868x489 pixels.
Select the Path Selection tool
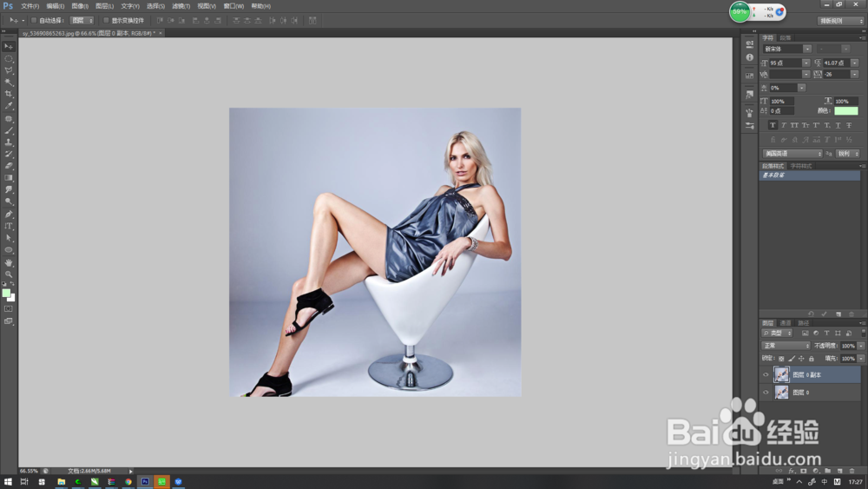point(9,238)
